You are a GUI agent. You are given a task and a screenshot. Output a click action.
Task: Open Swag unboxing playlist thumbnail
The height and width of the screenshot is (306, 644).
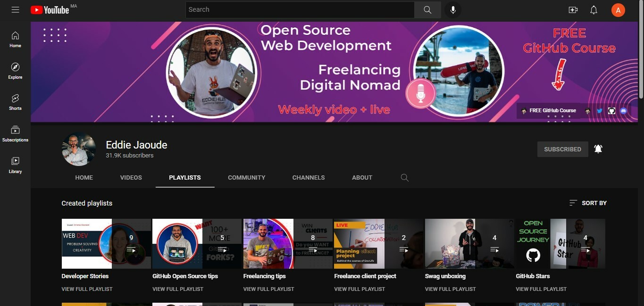pos(469,244)
